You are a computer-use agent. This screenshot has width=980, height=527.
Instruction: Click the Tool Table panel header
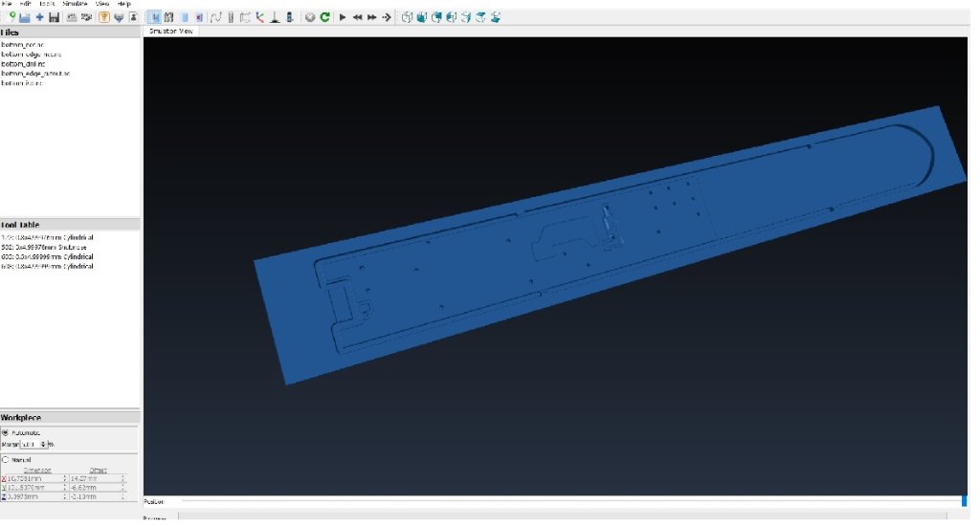pyautogui.click(x=70, y=225)
